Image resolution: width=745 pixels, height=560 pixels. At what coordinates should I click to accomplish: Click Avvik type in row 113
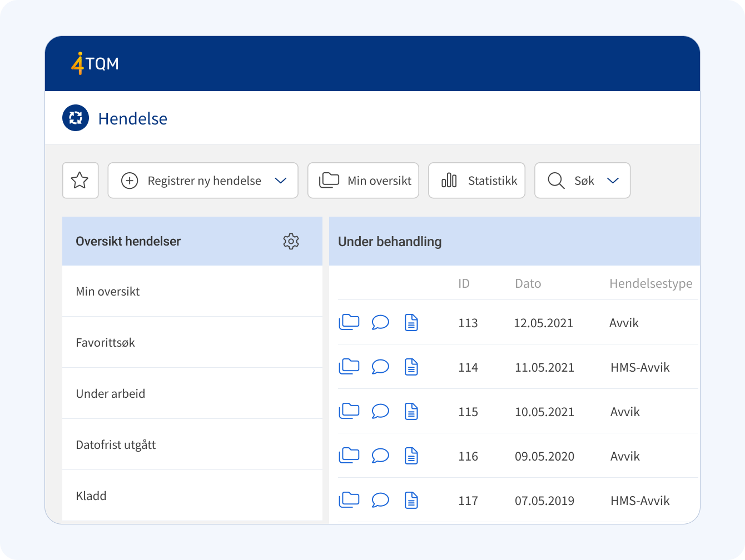[x=624, y=323]
